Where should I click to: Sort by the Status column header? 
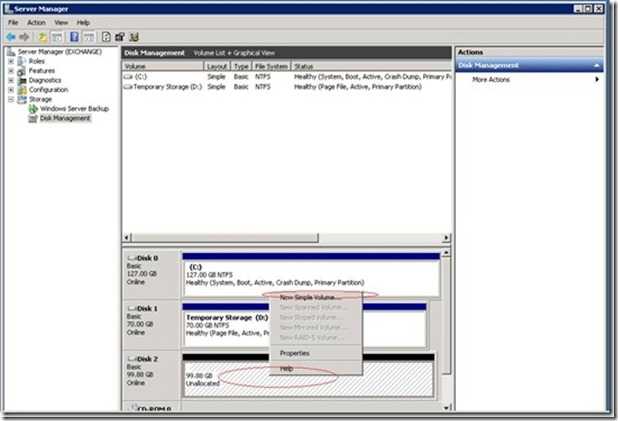[371, 66]
